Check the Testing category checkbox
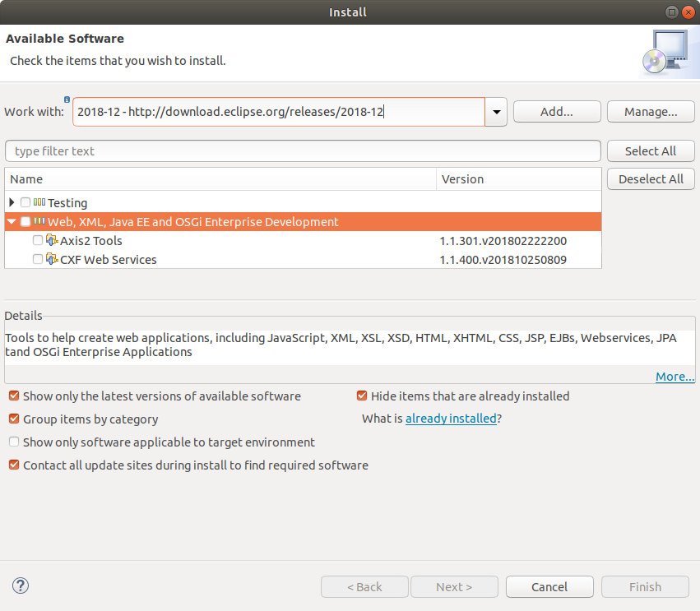 click(x=25, y=202)
